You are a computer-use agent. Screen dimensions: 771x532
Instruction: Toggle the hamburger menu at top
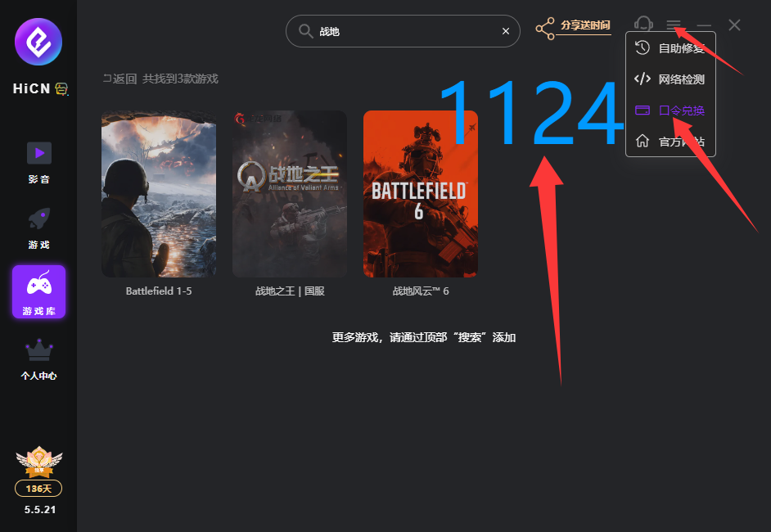point(674,26)
